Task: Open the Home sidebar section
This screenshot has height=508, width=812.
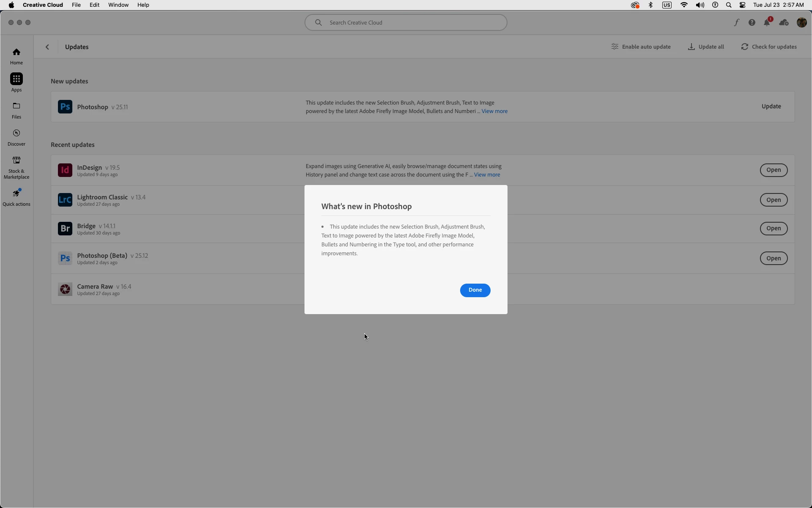Action: [x=16, y=56]
